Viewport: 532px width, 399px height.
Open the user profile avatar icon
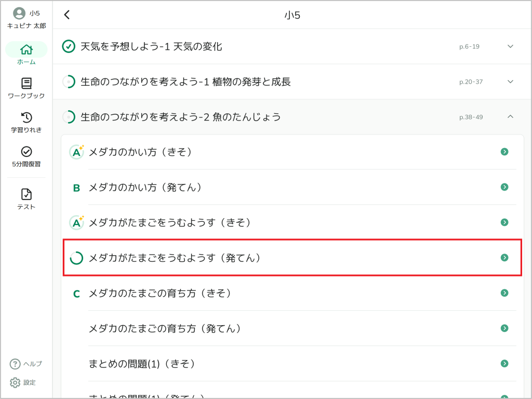[19, 13]
